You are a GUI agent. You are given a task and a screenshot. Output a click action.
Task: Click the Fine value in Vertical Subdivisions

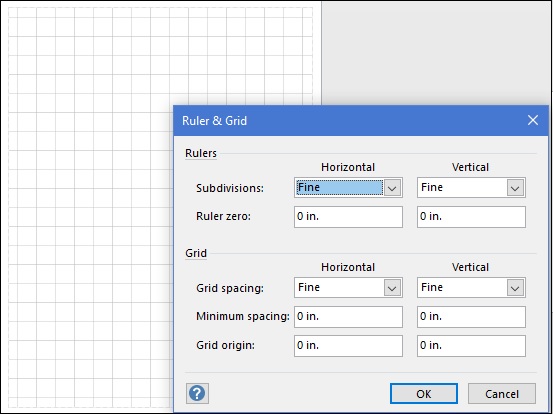432,187
